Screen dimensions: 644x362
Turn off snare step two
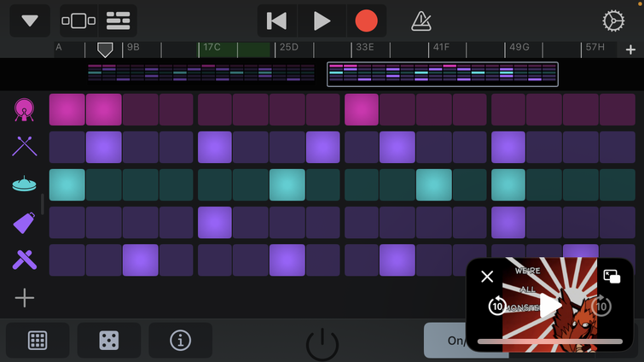pyautogui.click(x=103, y=147)
